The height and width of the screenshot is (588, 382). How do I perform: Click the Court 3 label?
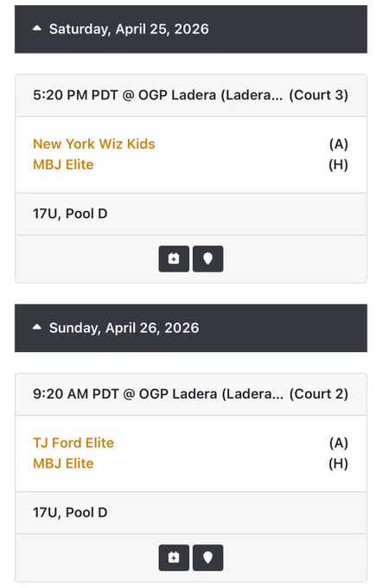(x=319, y=95)
